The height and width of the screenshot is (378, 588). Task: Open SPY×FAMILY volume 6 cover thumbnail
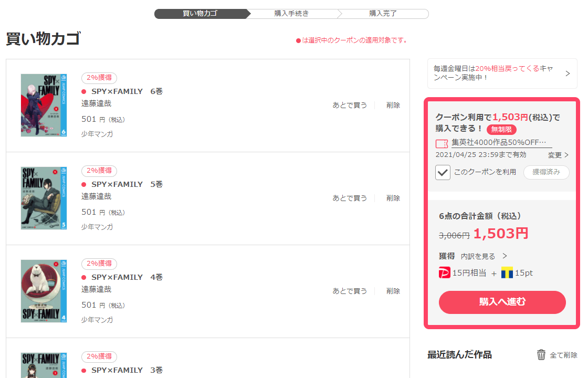coord(44,105)
